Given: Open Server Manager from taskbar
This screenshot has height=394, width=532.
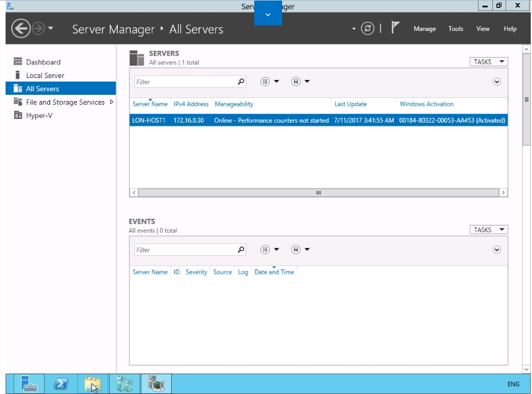Looking at the screenshot, I should tap(29, 384).
